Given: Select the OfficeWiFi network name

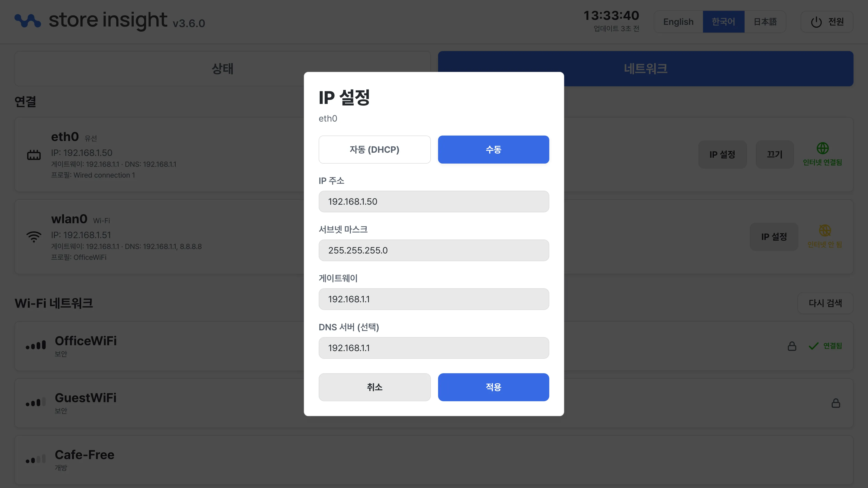Looking at the screenshot, I should [86, 341].
